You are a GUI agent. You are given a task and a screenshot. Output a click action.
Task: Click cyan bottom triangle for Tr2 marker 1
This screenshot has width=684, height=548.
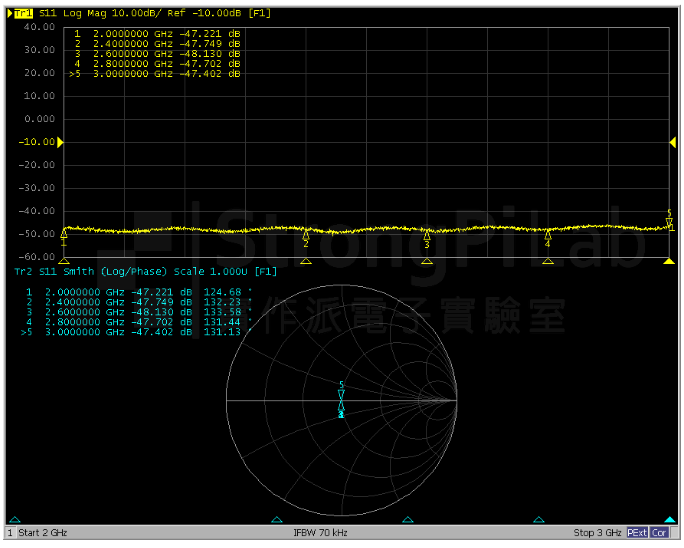[15, 519]
